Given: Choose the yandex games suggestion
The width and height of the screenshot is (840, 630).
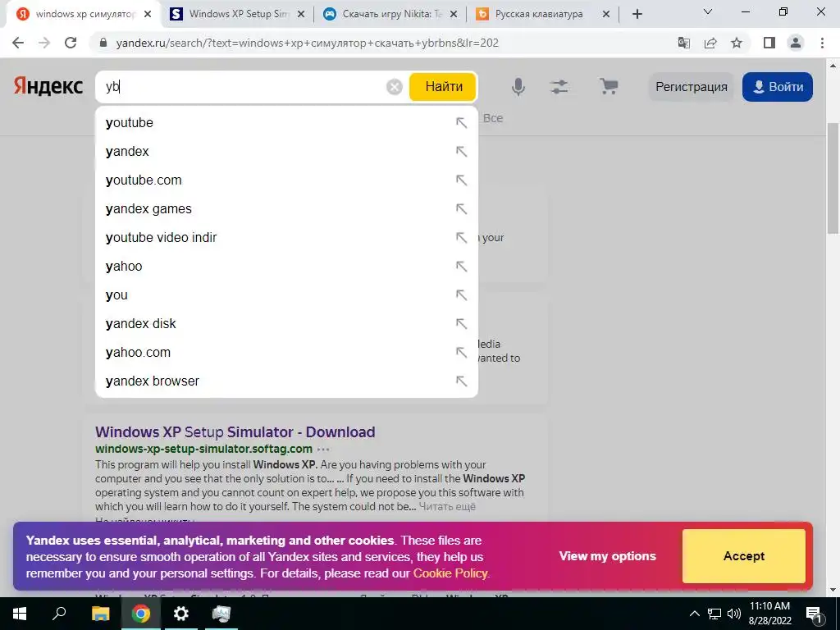Looking at the screenshot, I should point(286,209).
